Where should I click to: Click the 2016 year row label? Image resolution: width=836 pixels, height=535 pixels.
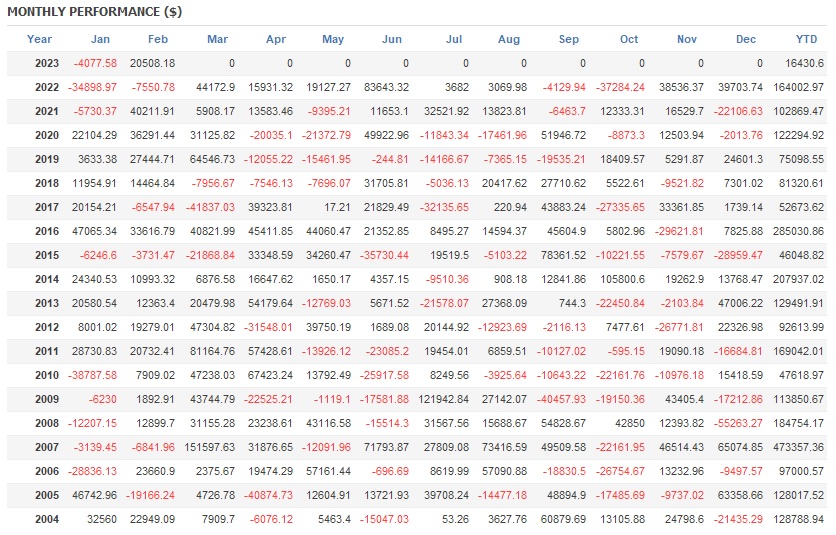click(x=47, y=229)
